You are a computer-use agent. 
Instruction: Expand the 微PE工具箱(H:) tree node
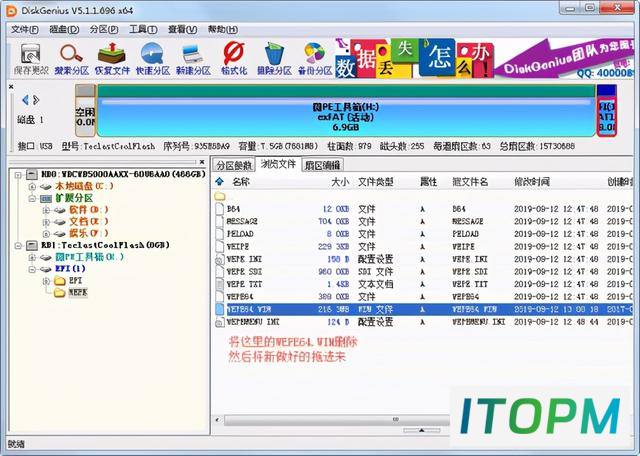(32, 258)
